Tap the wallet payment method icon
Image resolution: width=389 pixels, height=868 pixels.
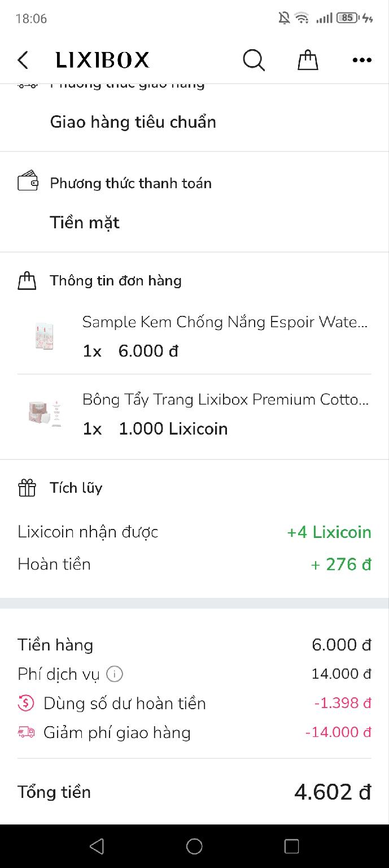(x=28, y=182)
